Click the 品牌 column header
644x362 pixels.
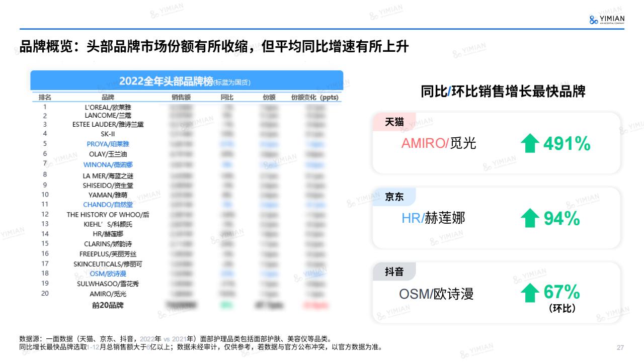(x=108, y=97)
